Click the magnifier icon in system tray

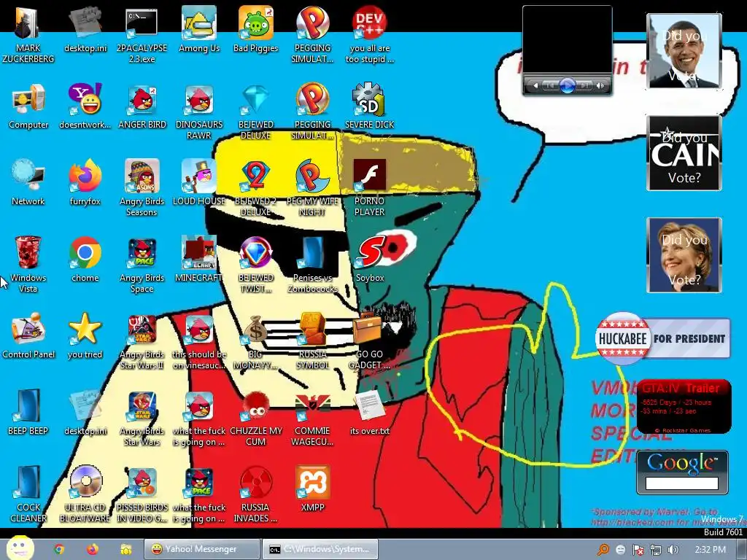603,550
